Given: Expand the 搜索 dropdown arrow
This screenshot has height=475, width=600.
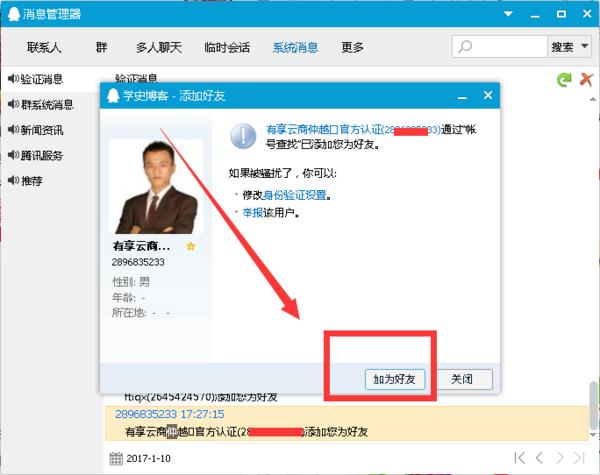Looking at the screenshot, I should tap(584, 46).
